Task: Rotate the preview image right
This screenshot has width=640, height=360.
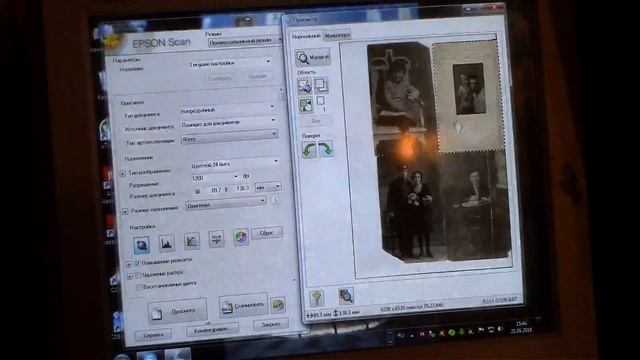Action: [326, 149]
